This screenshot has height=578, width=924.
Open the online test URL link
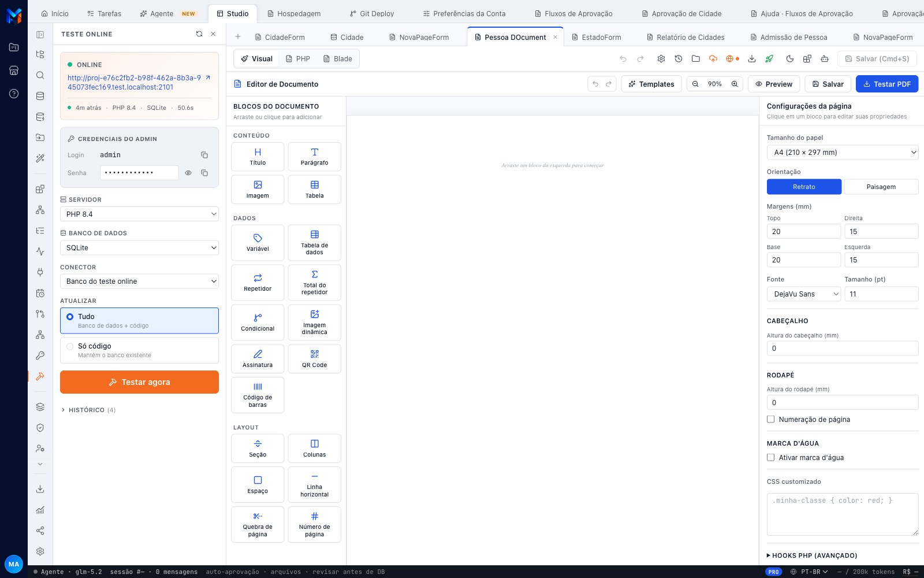click(135, 82)
